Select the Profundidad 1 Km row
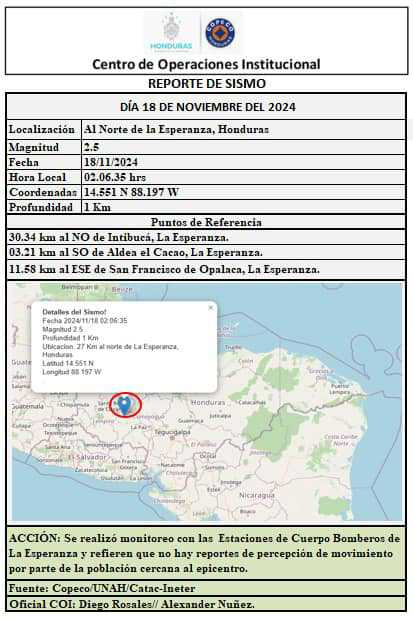The width and height of the screenshot is (413, 618). [206, 207]
